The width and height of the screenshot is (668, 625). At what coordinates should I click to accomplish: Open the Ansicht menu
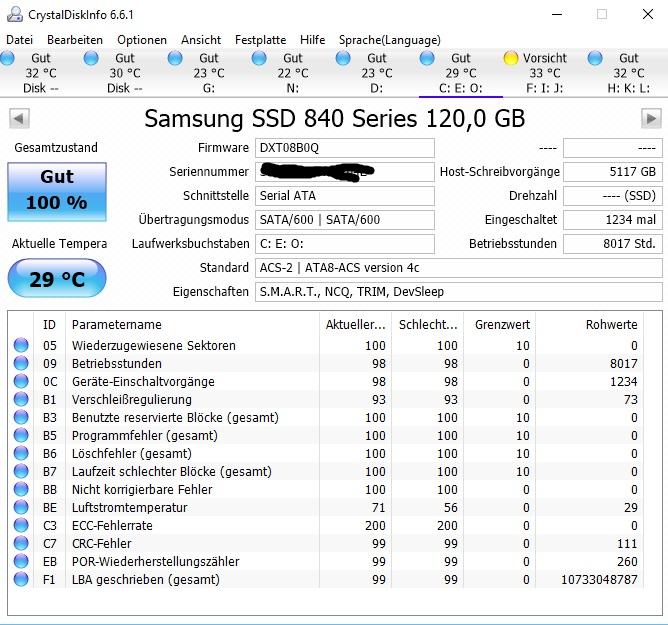(201, 40)
